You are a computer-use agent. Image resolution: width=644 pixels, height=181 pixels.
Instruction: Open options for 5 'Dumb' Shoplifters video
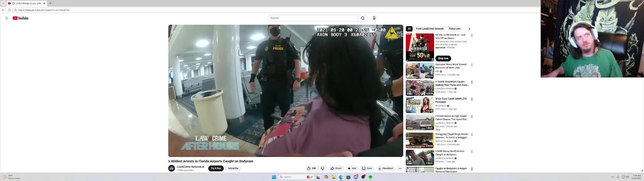tap(472, 82)
